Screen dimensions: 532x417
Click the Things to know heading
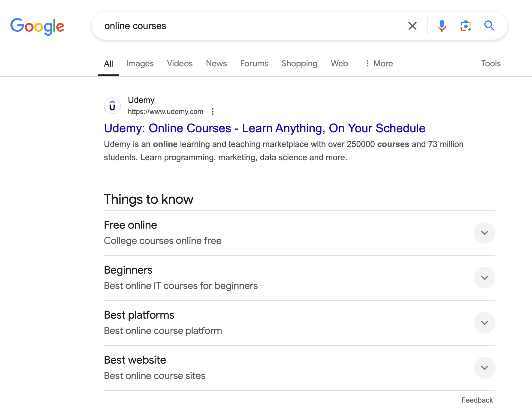(149, 199)
